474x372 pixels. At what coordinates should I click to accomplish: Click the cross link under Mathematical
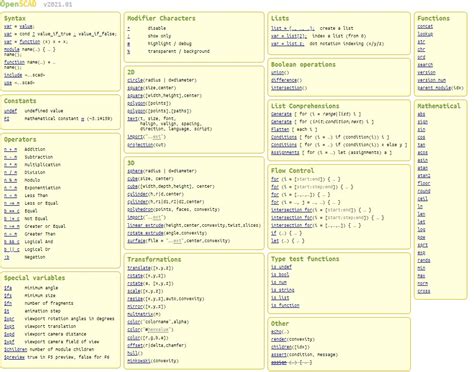tap(424, 291)
